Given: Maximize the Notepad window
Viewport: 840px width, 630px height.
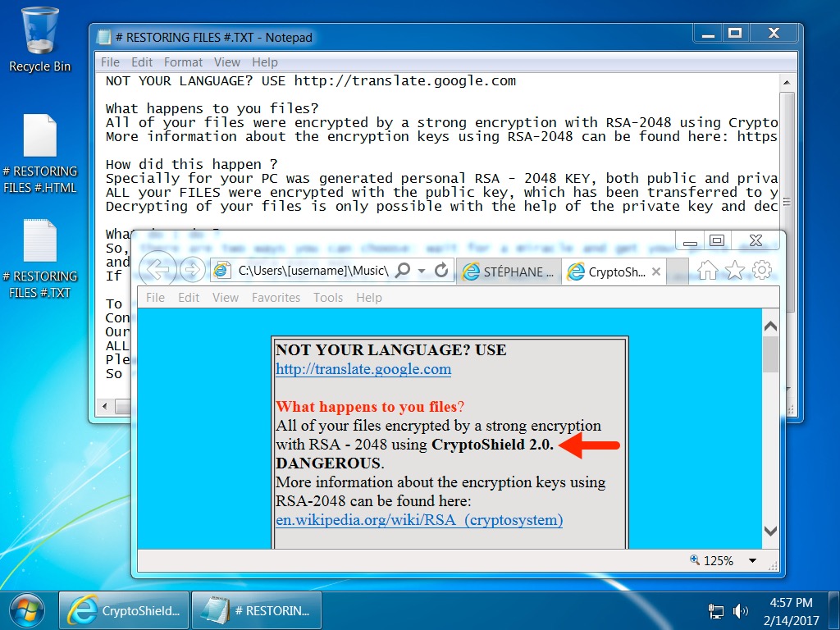Looking at the screenshot, I should [x=735, y=33].
